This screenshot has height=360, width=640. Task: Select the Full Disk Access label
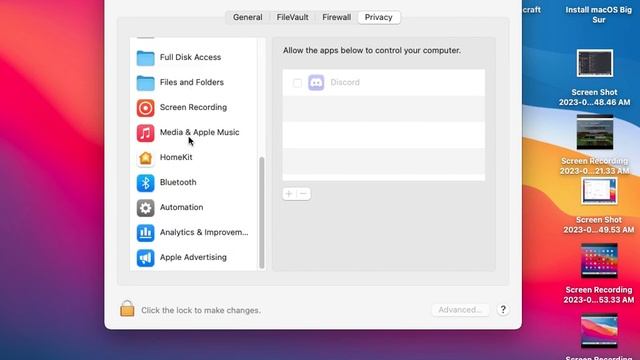pos(190,57)
